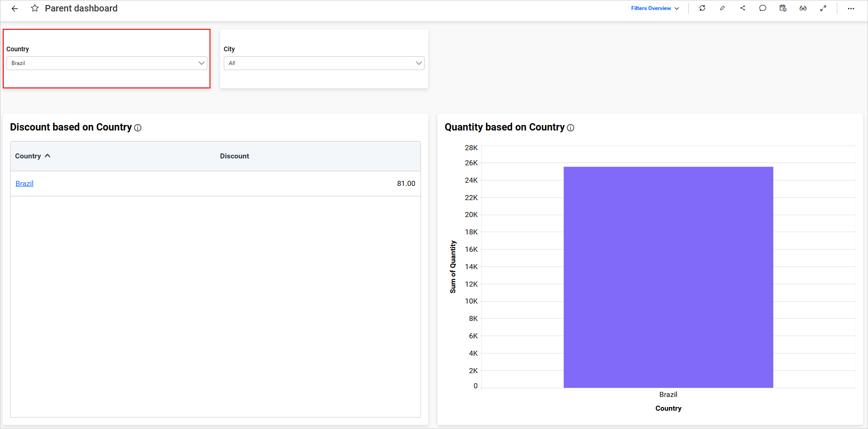Open Filters Overview
This screenshot has height=429, width=868.
[x=651, y=8]
